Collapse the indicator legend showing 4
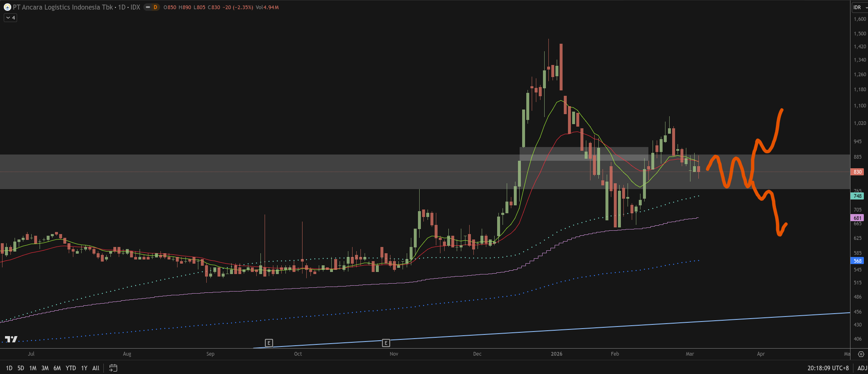Viewport: 868px width, 374px height. [10, 18]
